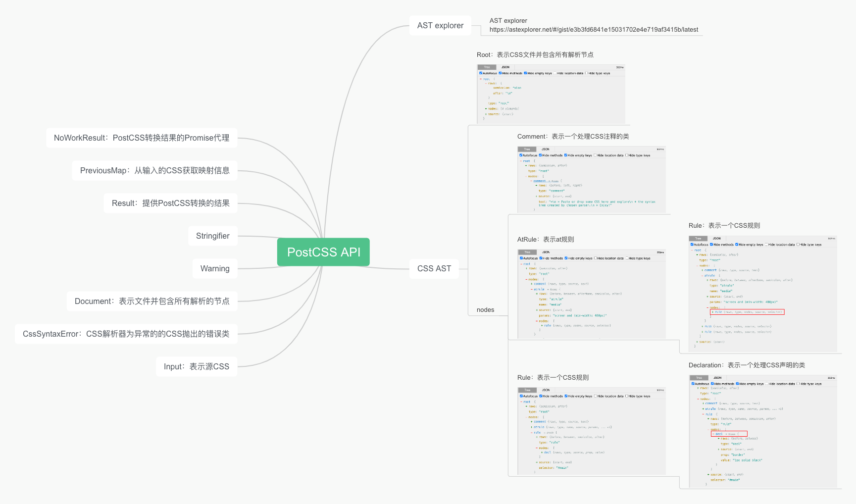Select the Stringifier node
This screenshot has width=856, height=504.
[212, 236]
